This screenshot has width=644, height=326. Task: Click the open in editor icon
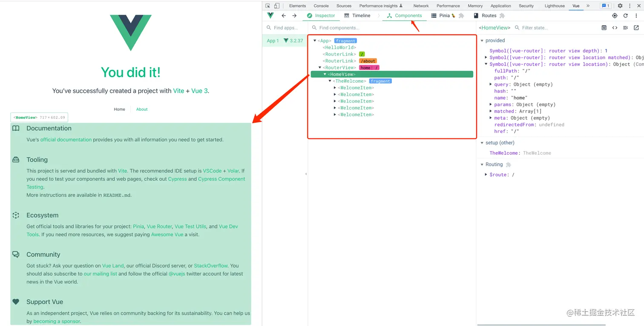(636, 28)
